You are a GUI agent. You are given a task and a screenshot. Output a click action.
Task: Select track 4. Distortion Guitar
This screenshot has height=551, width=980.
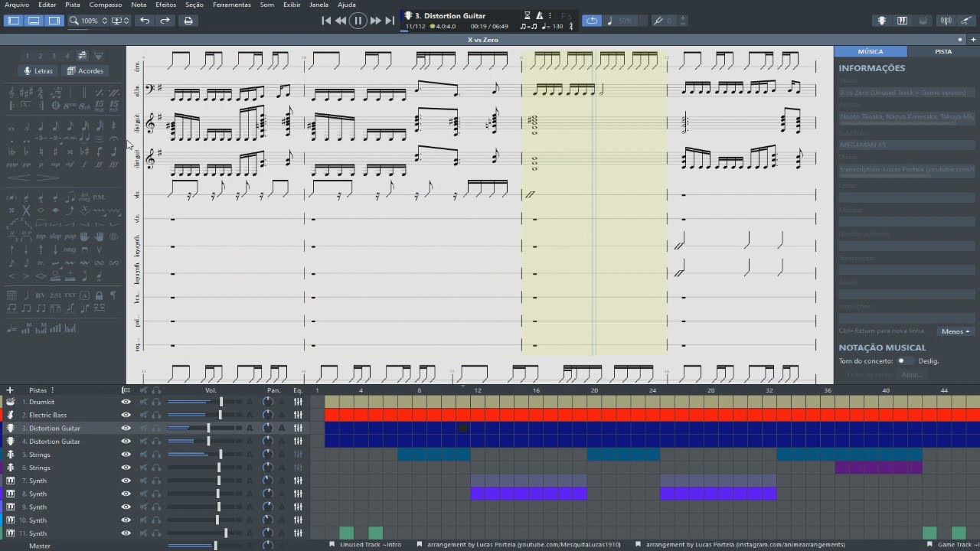54,442
